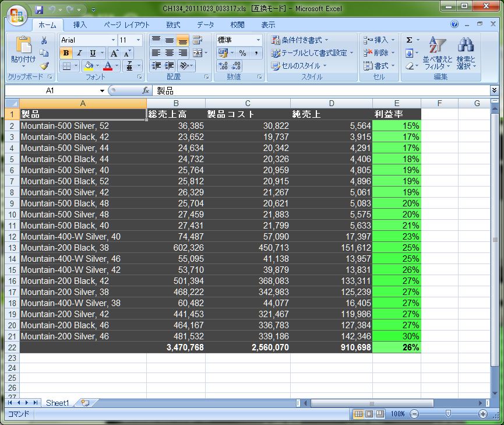Click 削除 button in セル group
504x425 pixels.
379,53
